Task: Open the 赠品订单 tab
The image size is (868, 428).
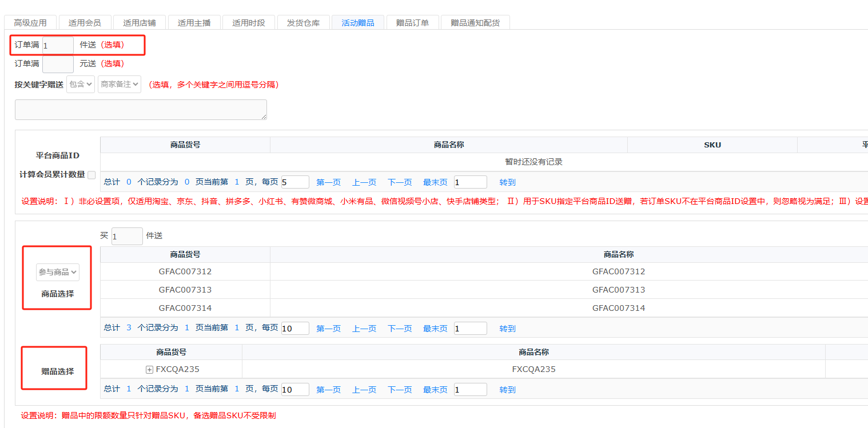Action: click(x=412, y=23)
